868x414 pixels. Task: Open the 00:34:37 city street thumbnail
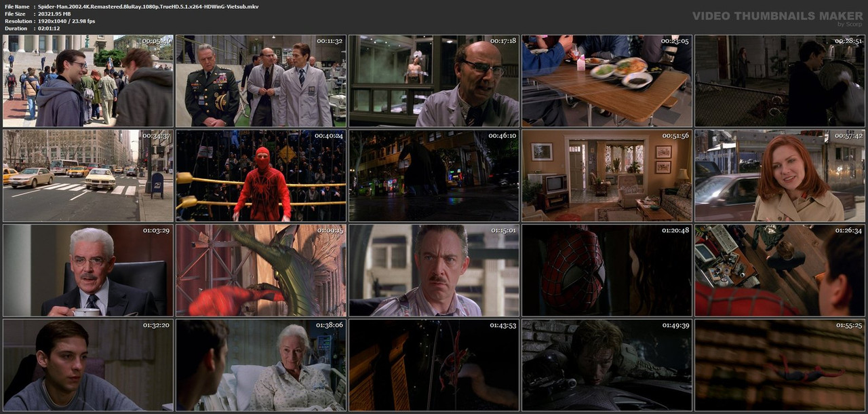[88, 176]
